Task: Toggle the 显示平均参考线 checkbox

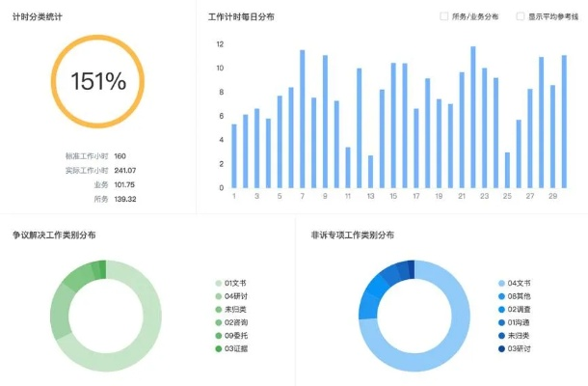Action: pyautogui.click(x=521, y=16)
